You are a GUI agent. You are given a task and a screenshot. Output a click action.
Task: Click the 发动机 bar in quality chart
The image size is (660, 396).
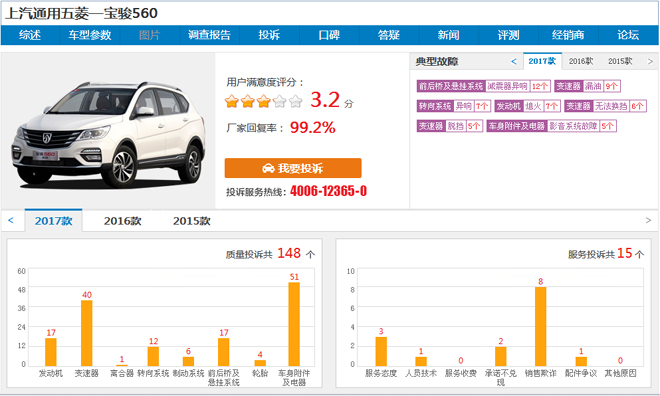pyautogui.click(x=51, y=352)
